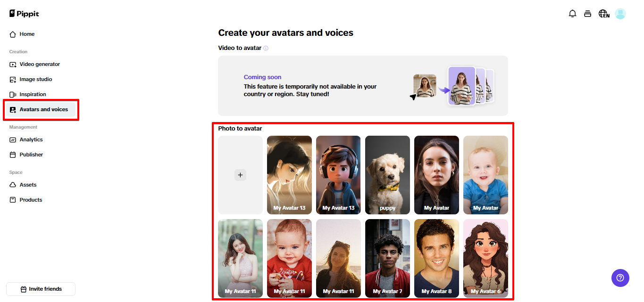Click the Invite friends button
The width and height of the screenshot is (644, 302).
pyautogui.click(x=41, y=289)
